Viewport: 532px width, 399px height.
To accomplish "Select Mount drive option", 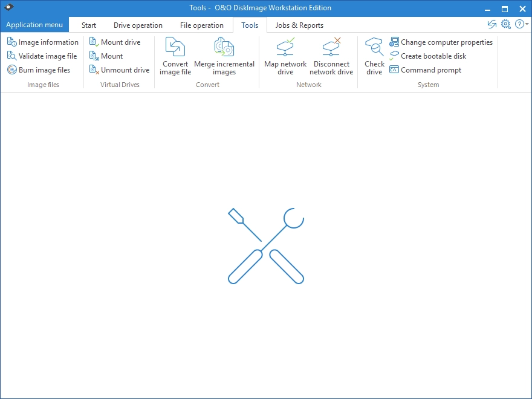I will coord(115,42).
